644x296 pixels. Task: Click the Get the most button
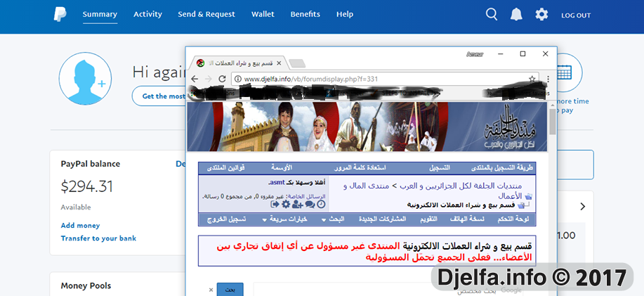coord(160,96)
